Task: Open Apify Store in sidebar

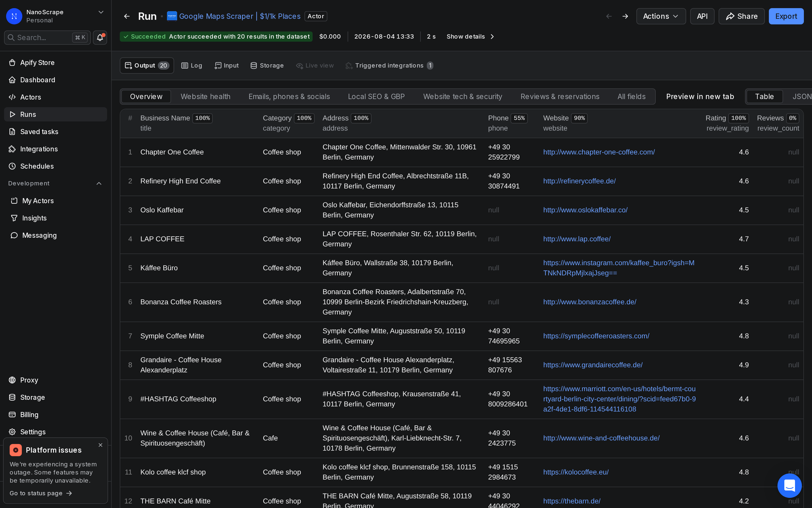Action: coord(55,62)
